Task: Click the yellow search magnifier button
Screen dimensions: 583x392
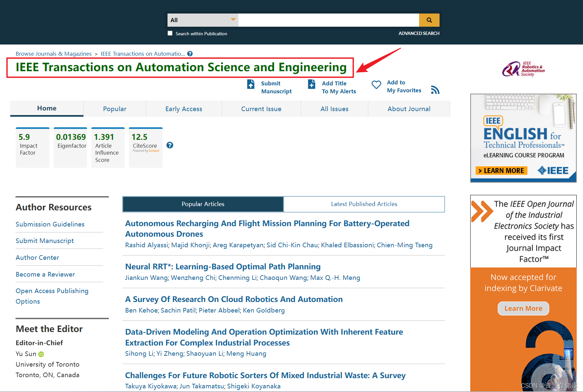Action: tap(429, 20)
